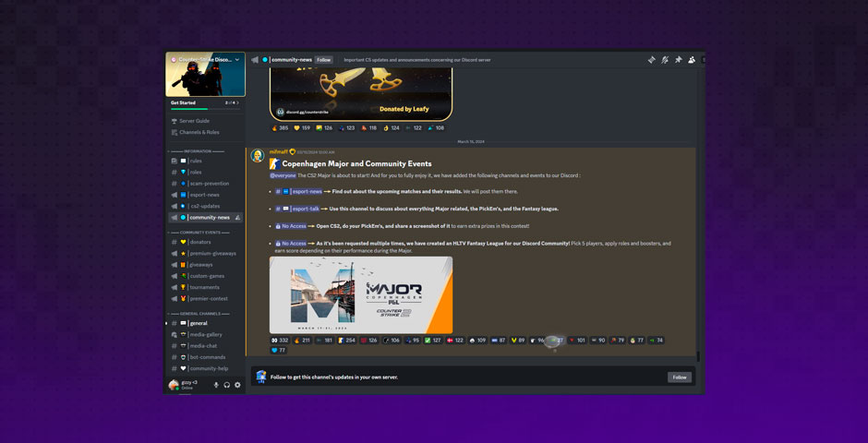The width and height of the screenshot is (868, 443).
Task: Open Channels & Roles
Action: click(205, 132)
